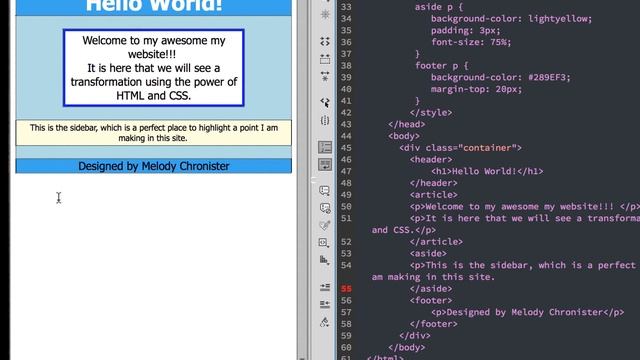
Task: Open the Recent Snippets dropdown
Action: (x=324, y=243)
